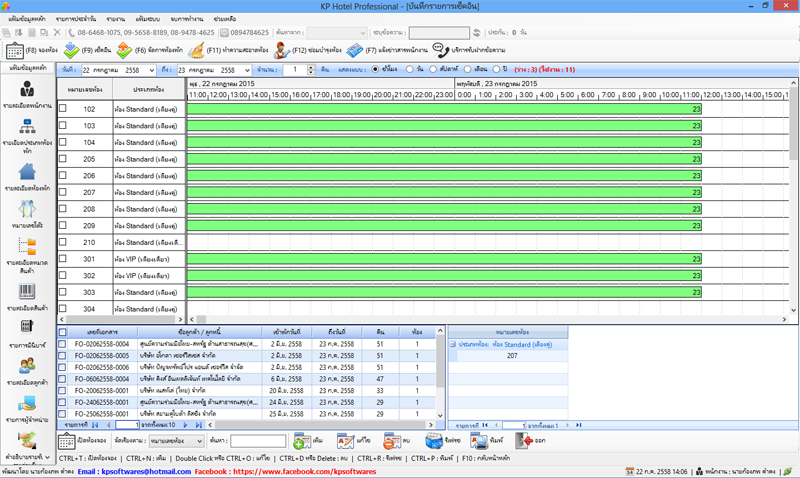Open the F6 room management tool
800x478 pixels.
coord(124,51)
